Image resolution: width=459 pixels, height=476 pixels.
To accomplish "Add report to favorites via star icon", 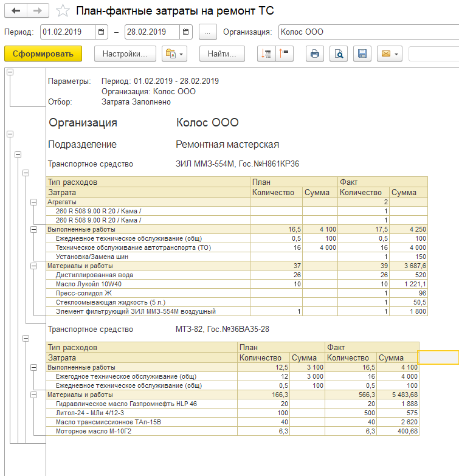I will pos(63,10).
